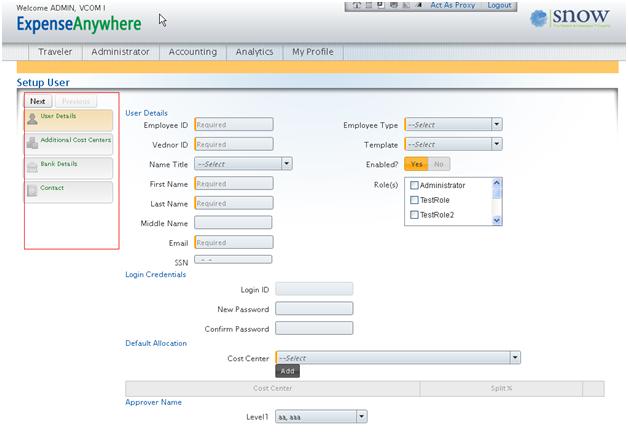Screen dimensions: 628x432
Task: Open the Contact step
Action: (x=68, y=192)
